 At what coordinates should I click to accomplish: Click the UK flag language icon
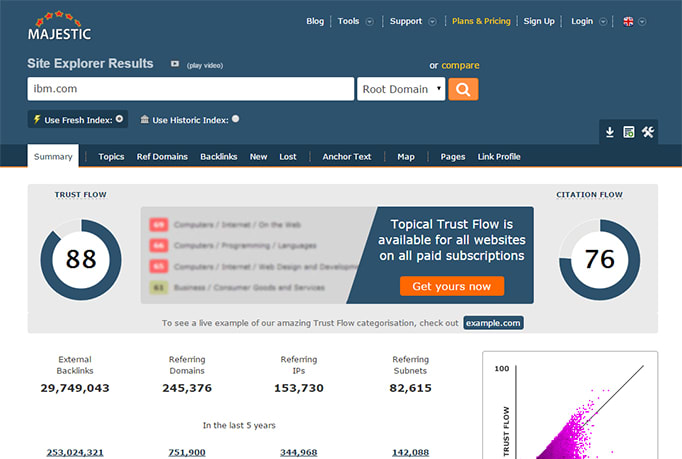628,21
